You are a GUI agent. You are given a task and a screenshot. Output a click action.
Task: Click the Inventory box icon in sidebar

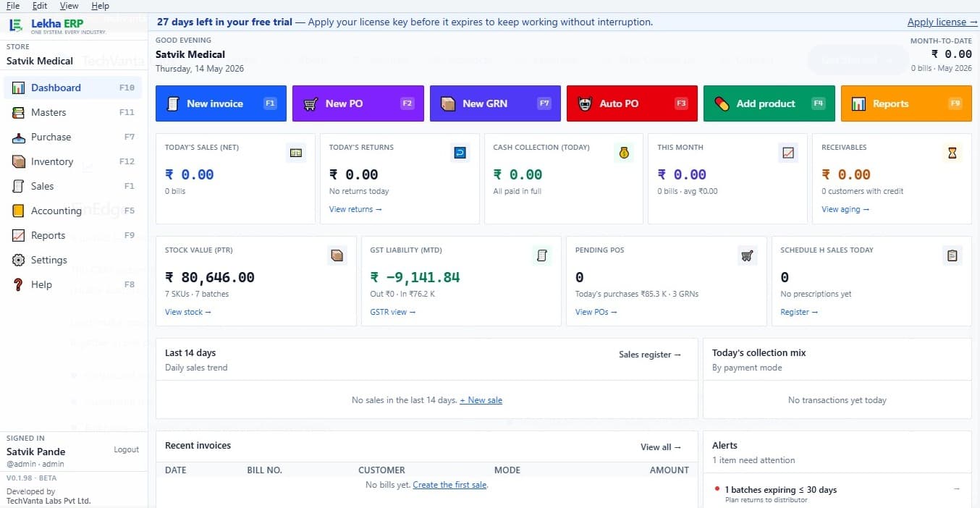(18, 161)
